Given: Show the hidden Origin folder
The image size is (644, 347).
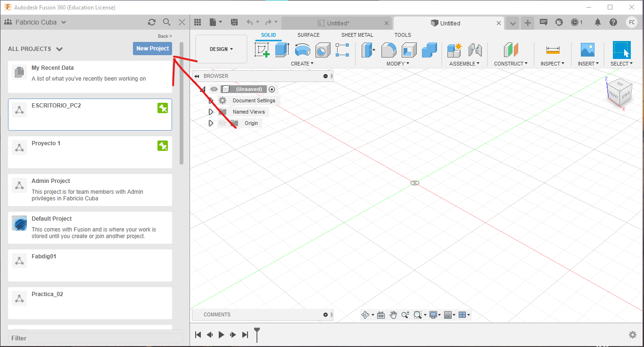Looking at the screenshot, I should (223, 123).
